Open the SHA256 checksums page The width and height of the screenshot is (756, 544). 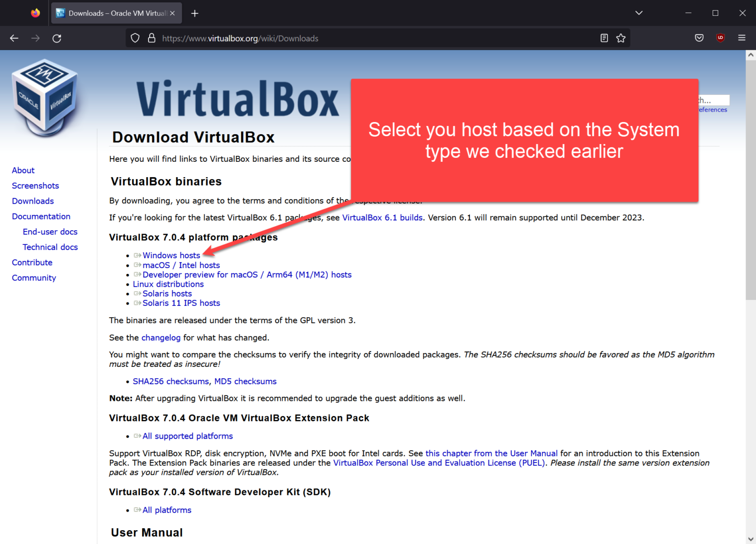[x=170, y=381]
